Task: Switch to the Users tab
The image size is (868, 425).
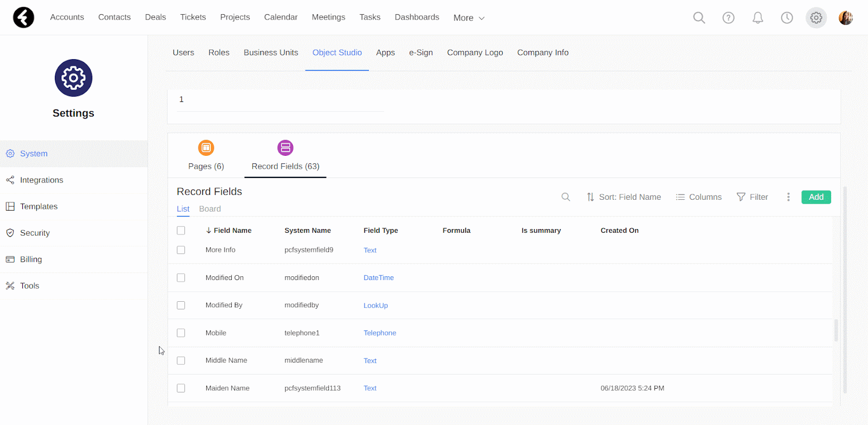Action: [x=183, y=53]
